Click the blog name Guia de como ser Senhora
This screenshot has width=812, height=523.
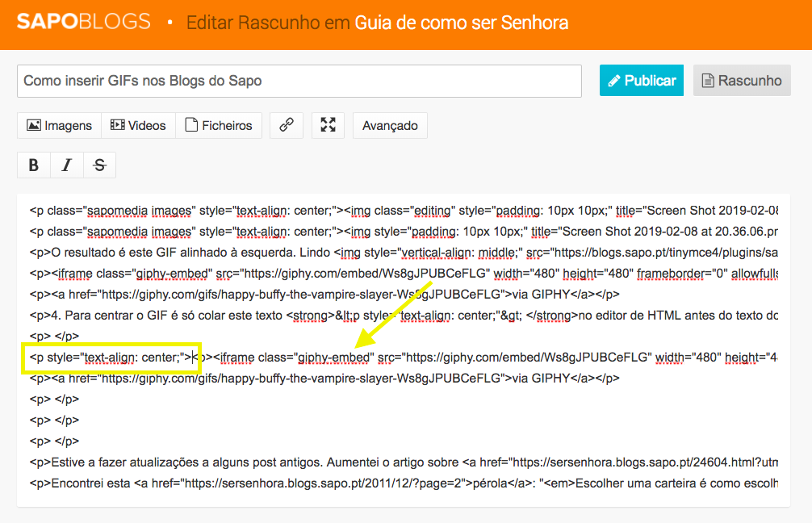[461, 23]
